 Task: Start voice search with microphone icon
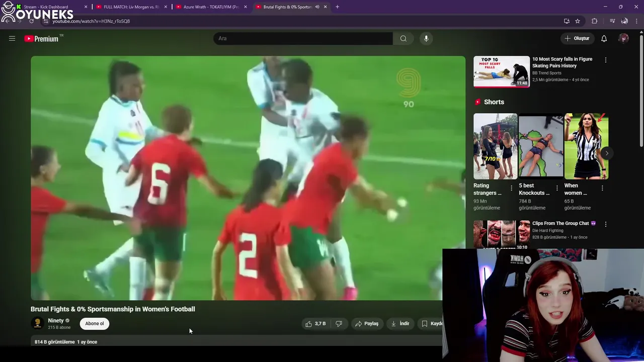coord(426,38)
